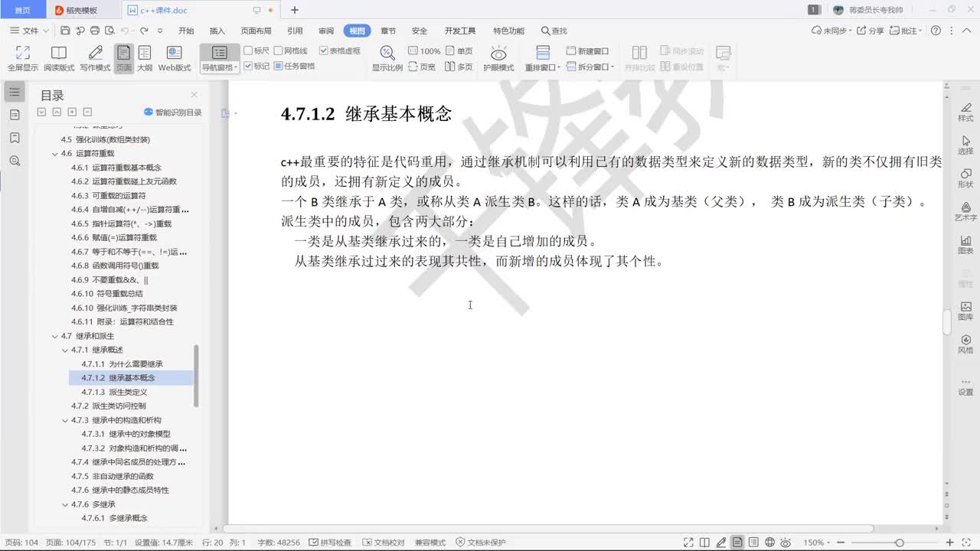Click 智能识别目录 link

pyautogui.click(x=173, y=112)
